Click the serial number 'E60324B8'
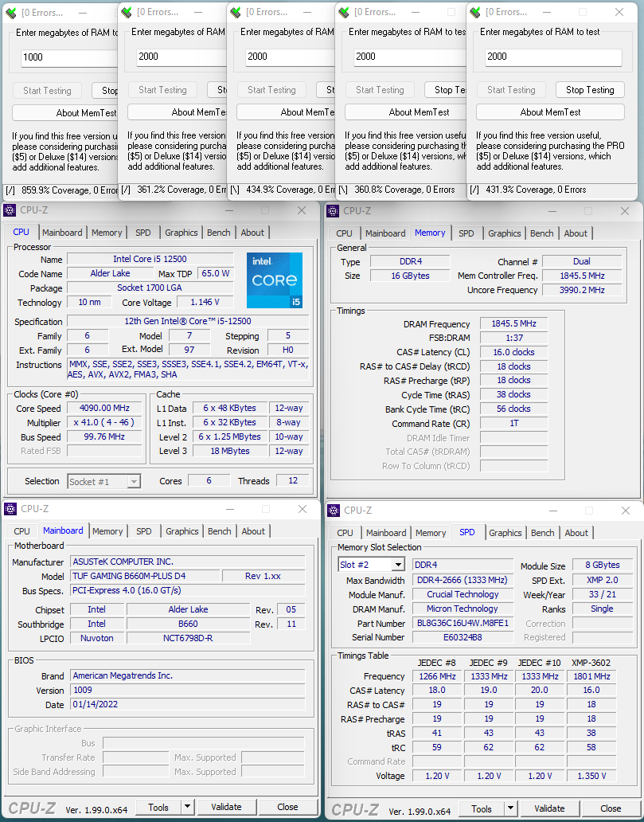The height and width of the screenshot is (822, 644). pyautogui.click(x=463, y=637)
